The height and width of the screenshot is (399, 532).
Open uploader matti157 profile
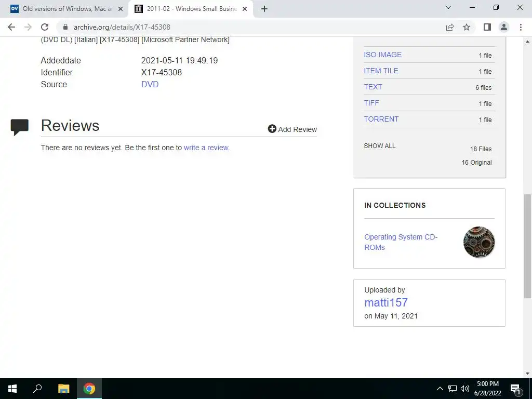[386, 302]
